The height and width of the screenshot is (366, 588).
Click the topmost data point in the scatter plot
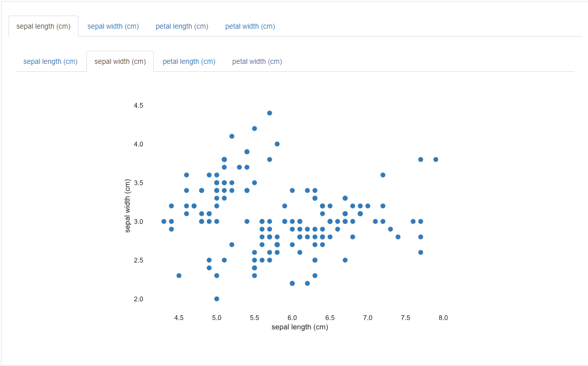tap(269, 113)
